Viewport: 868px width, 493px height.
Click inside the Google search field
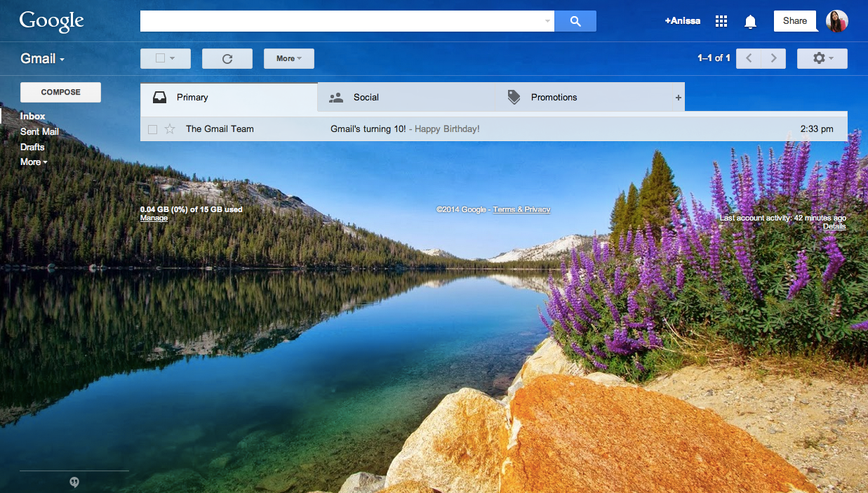[x=344, y=20]
